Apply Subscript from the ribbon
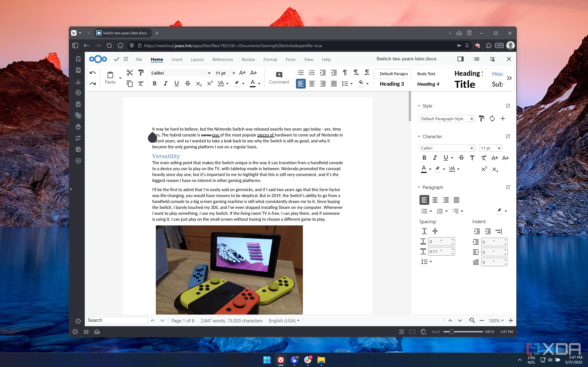The height and width of the screenshot is (367, 588). click(x=199, y=84)
